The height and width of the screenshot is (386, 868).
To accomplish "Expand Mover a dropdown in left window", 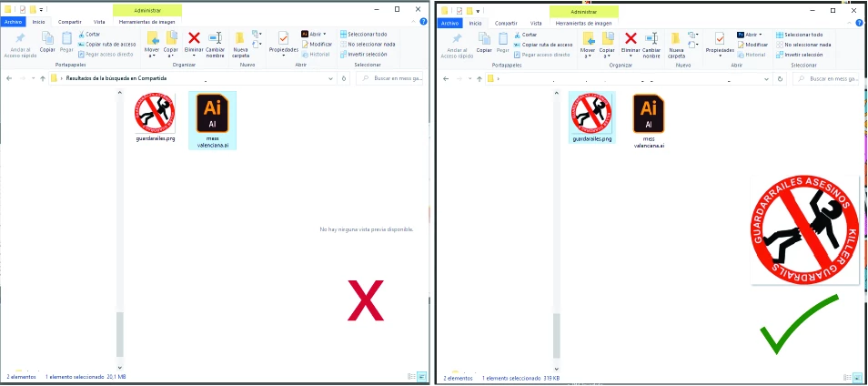I will click(153, 56).
